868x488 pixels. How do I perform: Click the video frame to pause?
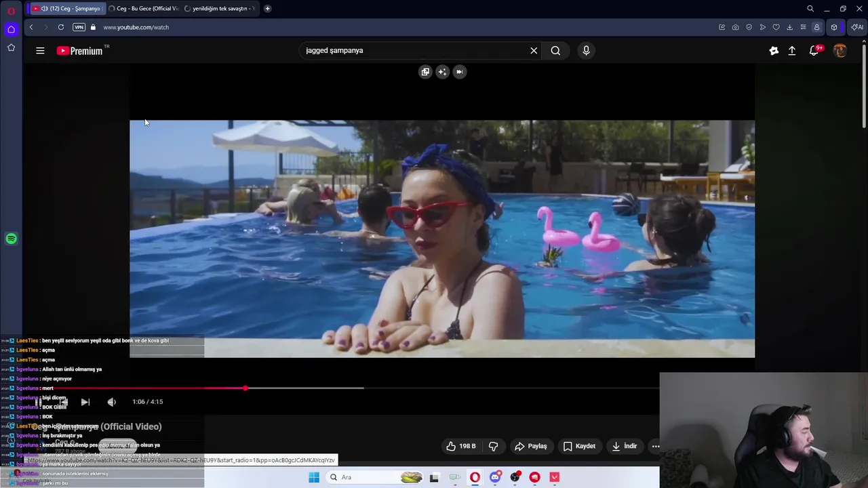(x=442, y=239)
